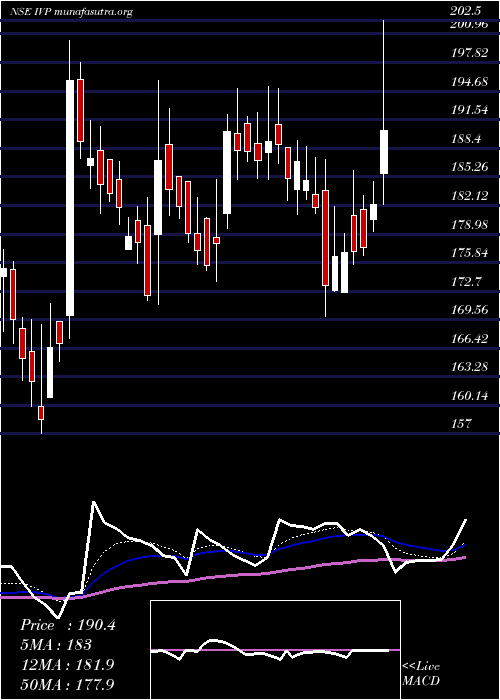500x700 pixels.
Task: Click the '12MA : 181.9' readout
Action: coord(67,665)
